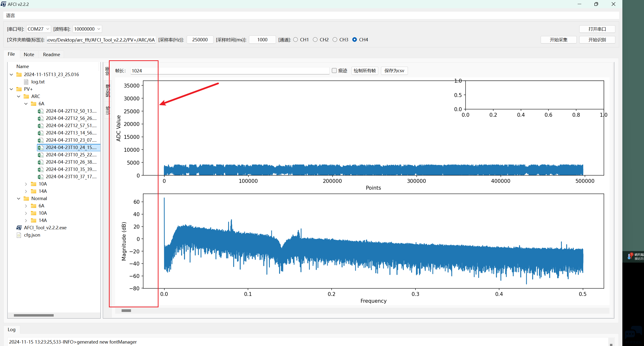Click the 10A folder icon under Normal
Image resolution: width=644 pixels, height=346 pixels.
pyautogui.click(x=34, y=213)
